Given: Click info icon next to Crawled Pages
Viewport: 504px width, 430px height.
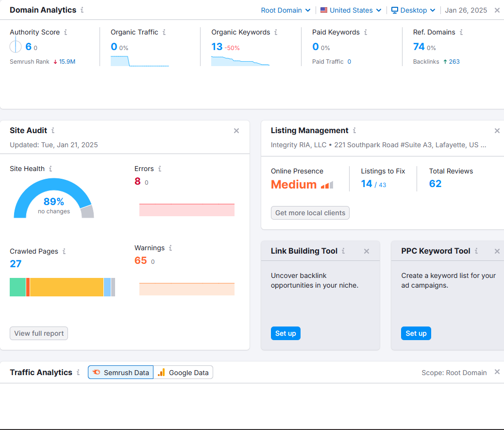Looking at the screenshot, I should pyautogui.click(x=64, y=252).
